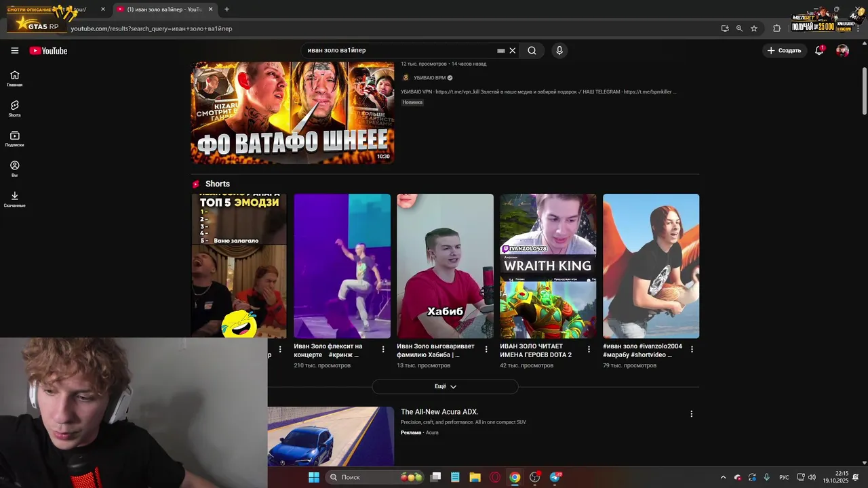Go to YouTube home via the logo
This screenshot has width=868, height=488.
click(x=48, y=51)
